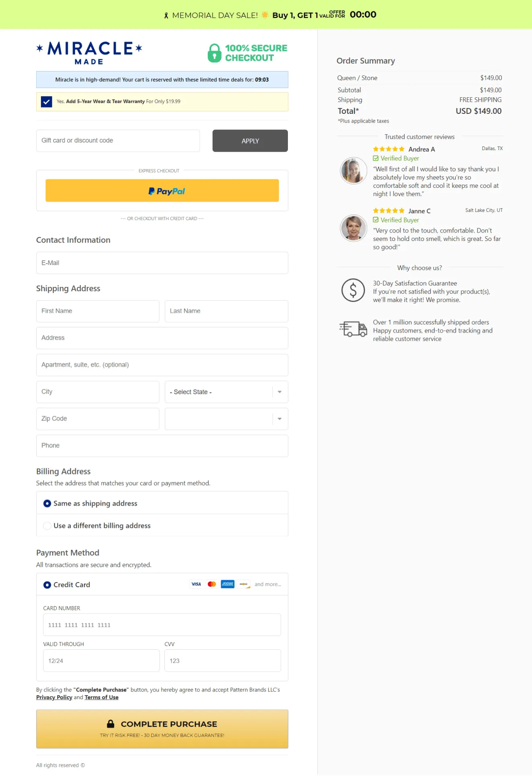Open the Terms of Use link
532x776 pixels.
click(101, 697)
